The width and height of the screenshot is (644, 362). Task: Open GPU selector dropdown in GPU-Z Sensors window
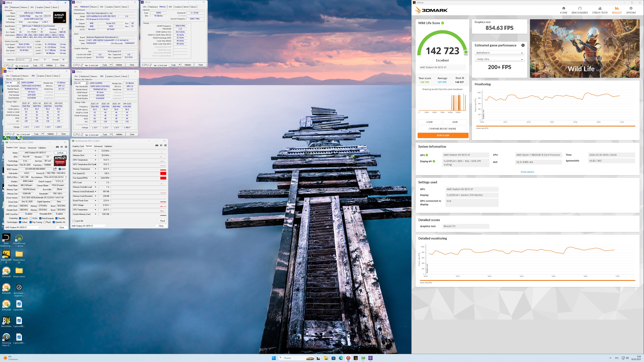[89, 226]
